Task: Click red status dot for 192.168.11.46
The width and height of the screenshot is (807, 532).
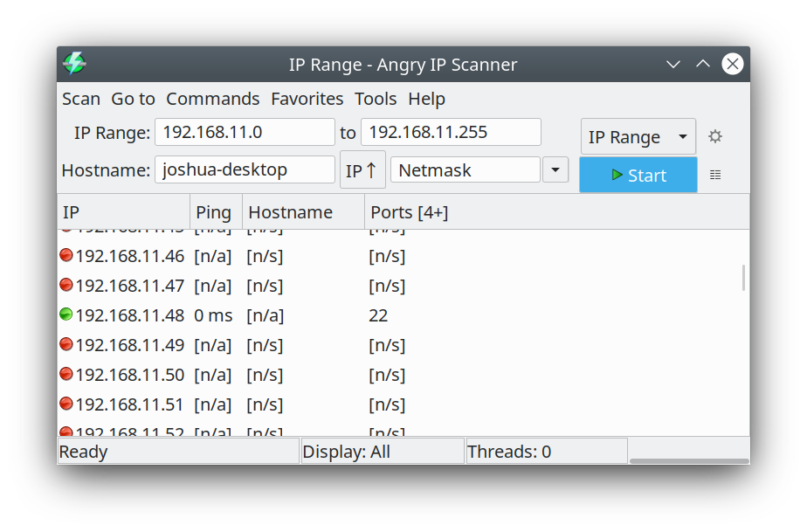Action: pos(66,255)
